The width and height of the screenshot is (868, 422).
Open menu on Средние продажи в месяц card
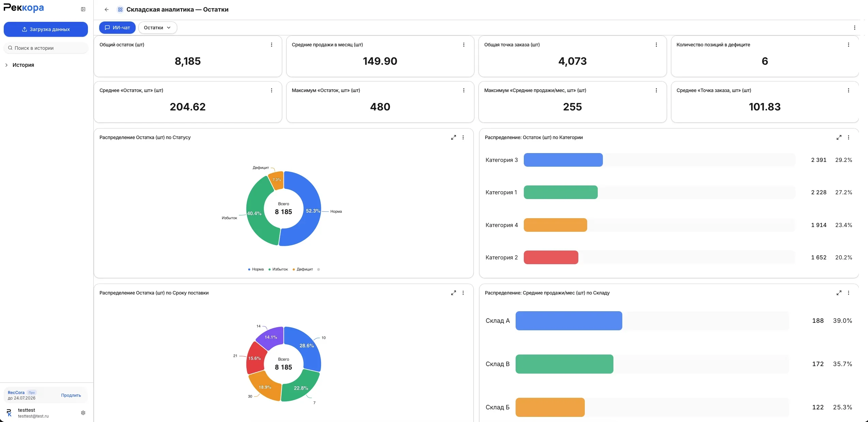pos(464,45)
